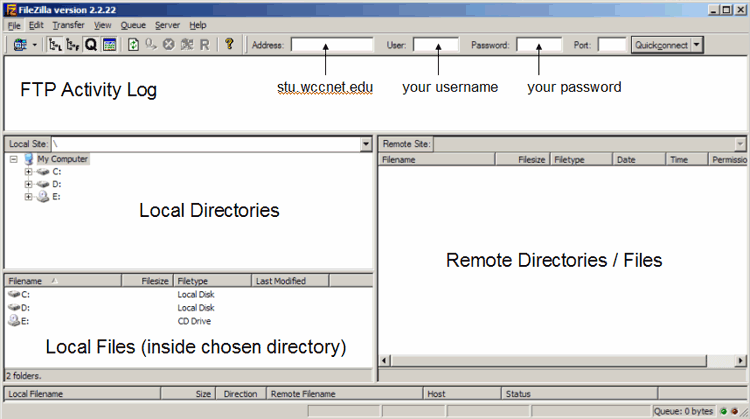Click the Address input field
750x419 pixels.
pos(332,45)
